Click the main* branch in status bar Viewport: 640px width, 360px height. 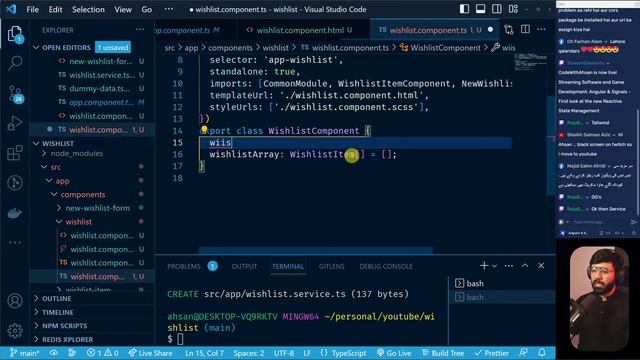[25, 353]
